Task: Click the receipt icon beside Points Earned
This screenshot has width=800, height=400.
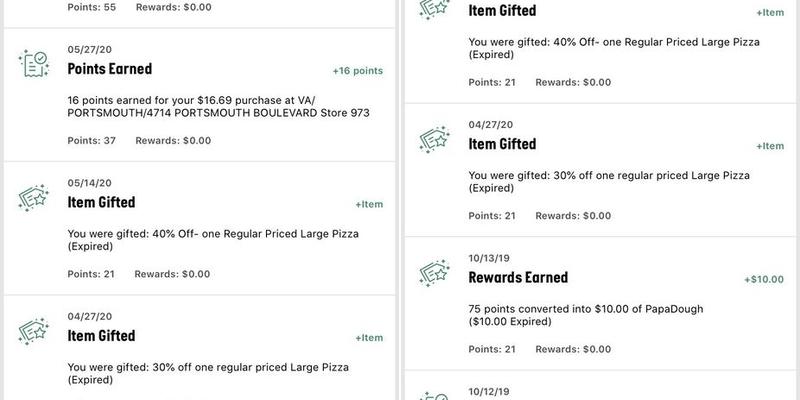Action: (34, 63)
